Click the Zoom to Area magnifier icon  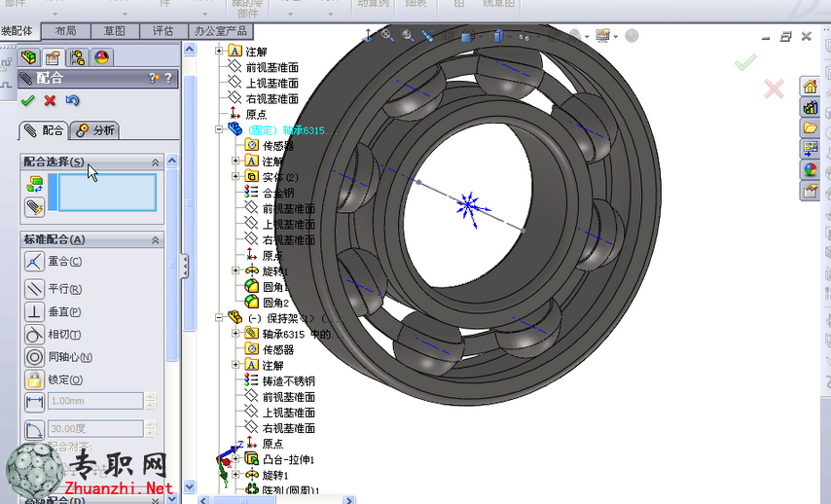pos(407,35)
